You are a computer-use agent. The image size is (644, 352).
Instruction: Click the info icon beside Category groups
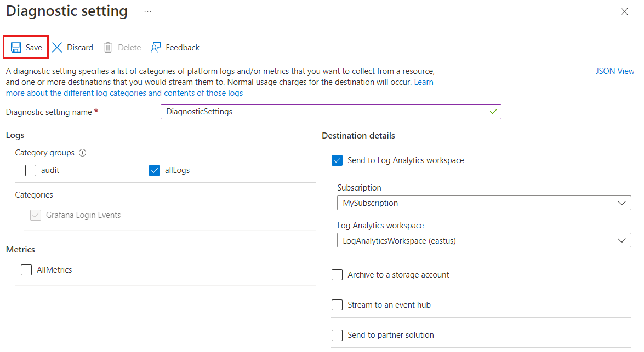tap(82, 153)
